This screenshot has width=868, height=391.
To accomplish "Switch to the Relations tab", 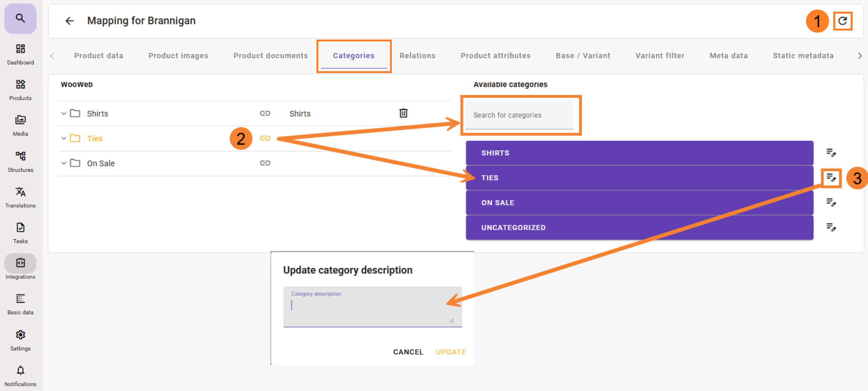I will 417,56.
